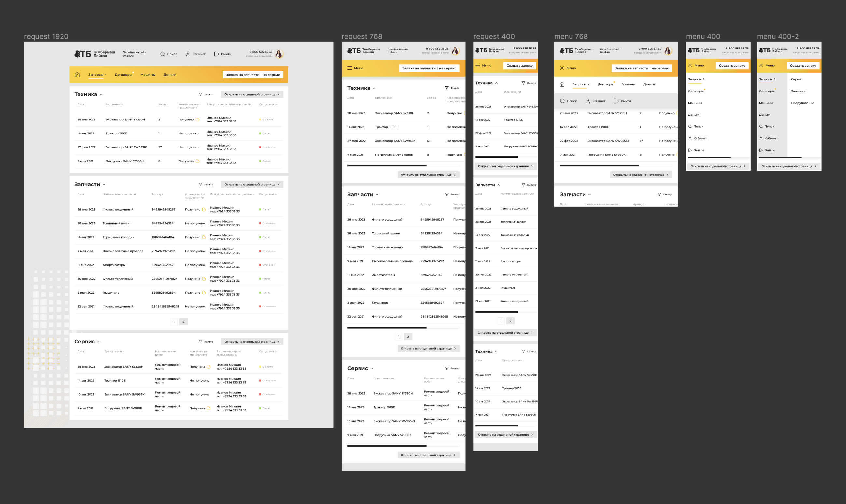
Task: Click Выйти logout icon in request 1920 header
Action: pyautogui.click(x=216, y=54)
